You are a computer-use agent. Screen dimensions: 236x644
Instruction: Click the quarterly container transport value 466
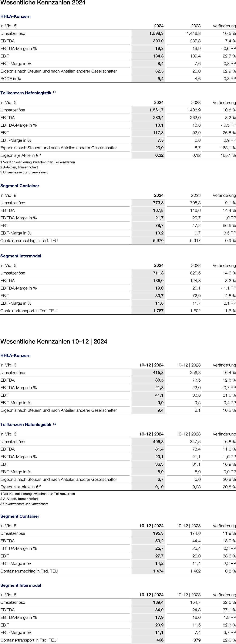coord(160,640)
